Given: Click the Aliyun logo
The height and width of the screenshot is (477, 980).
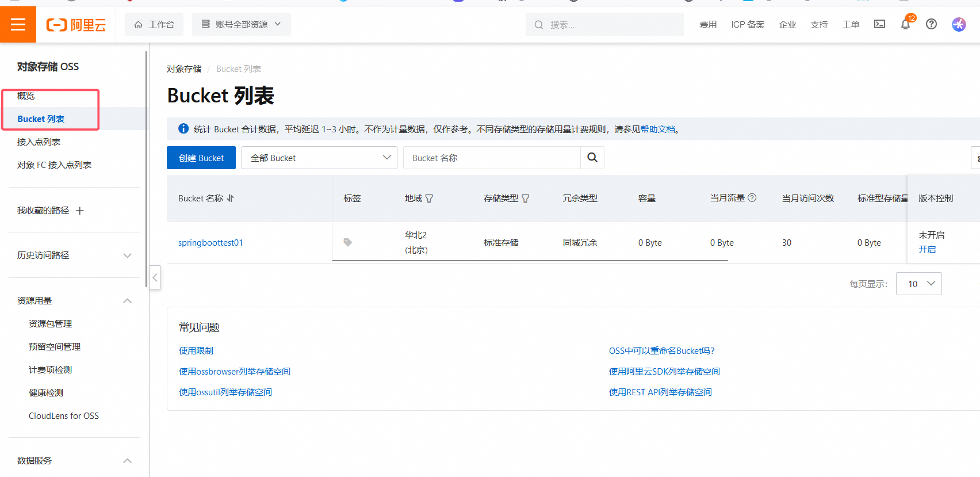Looking at the screenshot, I should (x=76, y=25).
